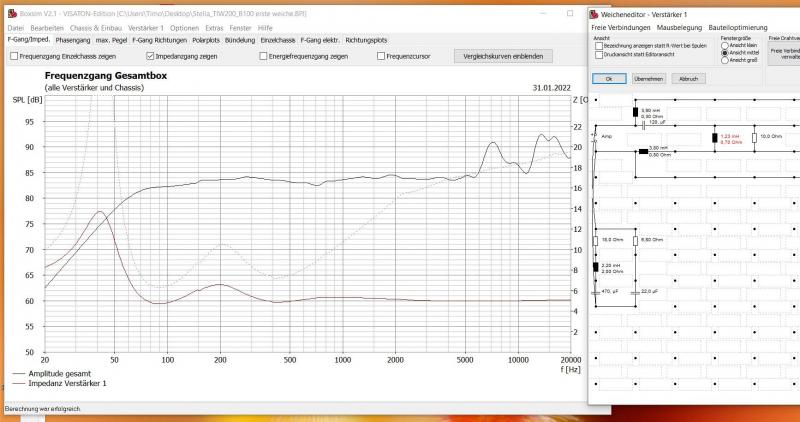Click the date 31.01.2022 on the chart
The width and height of the screenshot is (800, 422).
(x=552, y=88)
